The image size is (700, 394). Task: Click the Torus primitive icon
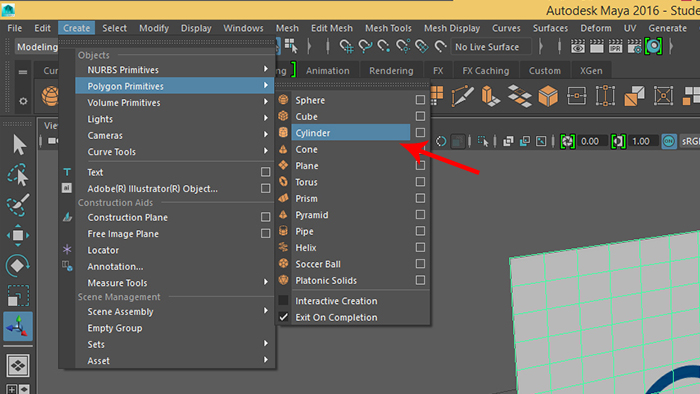tap(283, 182)
